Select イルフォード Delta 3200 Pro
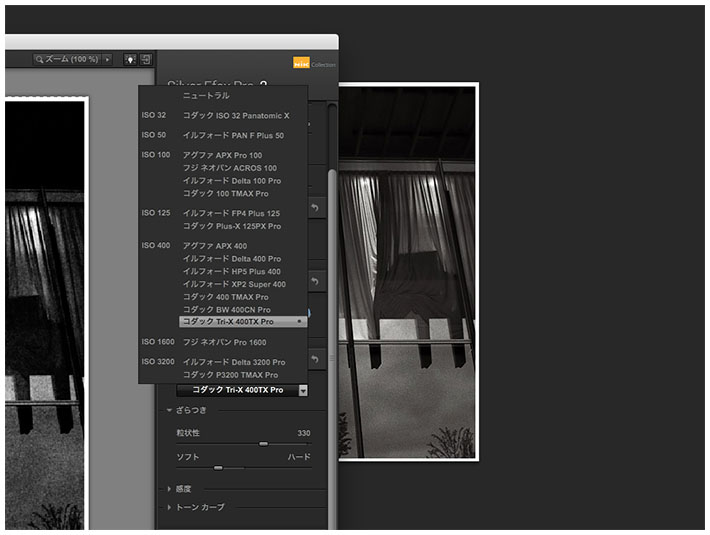The image size is (710, 535). coord(234,362)
